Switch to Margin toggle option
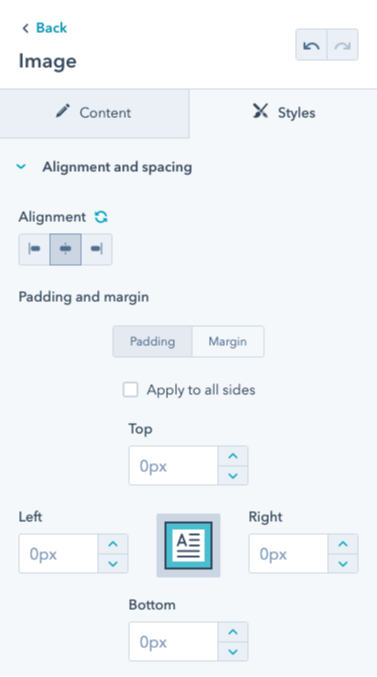 (x=228, y=342)
